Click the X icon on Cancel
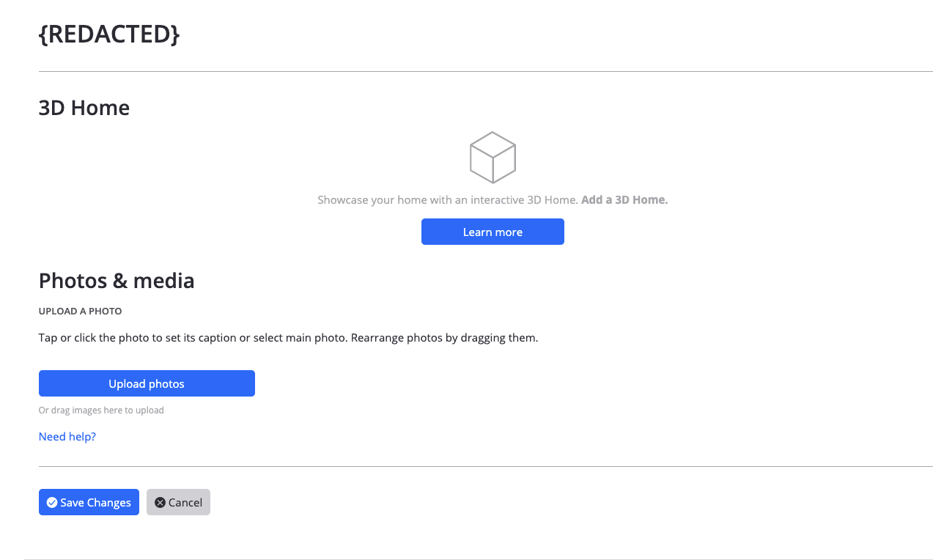933x560 pixels. (161, 502)
